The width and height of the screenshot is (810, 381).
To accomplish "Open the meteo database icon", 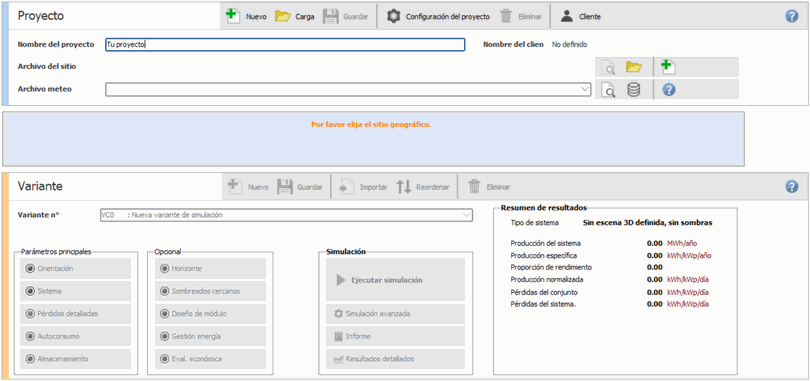I will coord(633,90).
